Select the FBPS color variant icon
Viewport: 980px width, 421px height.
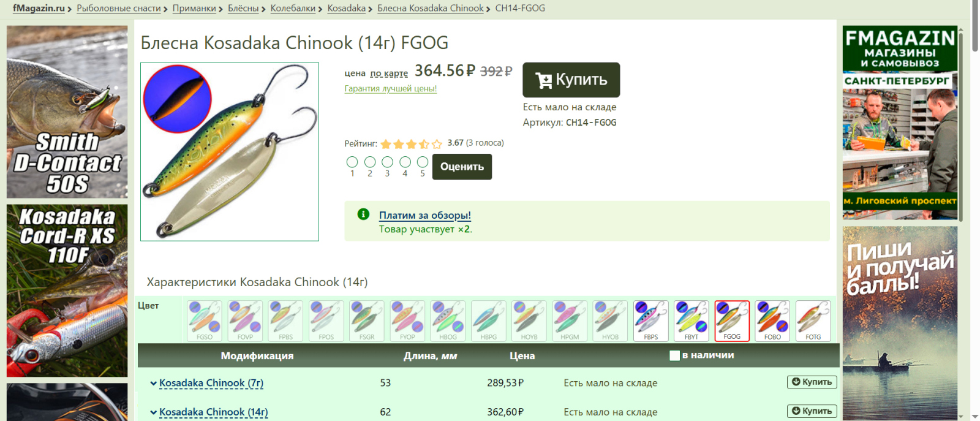[x=650, y=320]
